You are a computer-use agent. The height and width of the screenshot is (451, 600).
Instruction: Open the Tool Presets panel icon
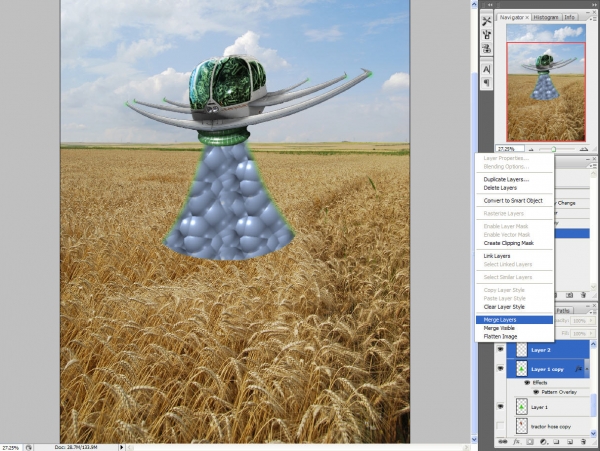[x=486, y=21]
